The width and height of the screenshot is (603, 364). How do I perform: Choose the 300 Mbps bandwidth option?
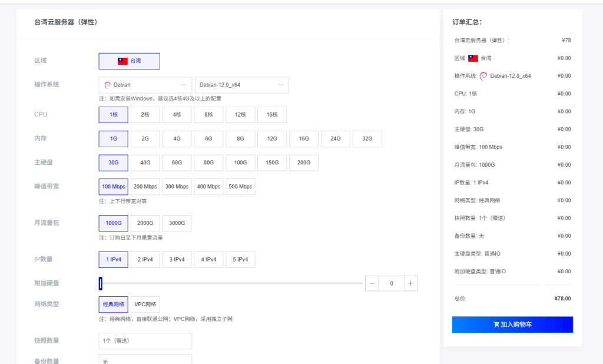(x=177, y=186)
